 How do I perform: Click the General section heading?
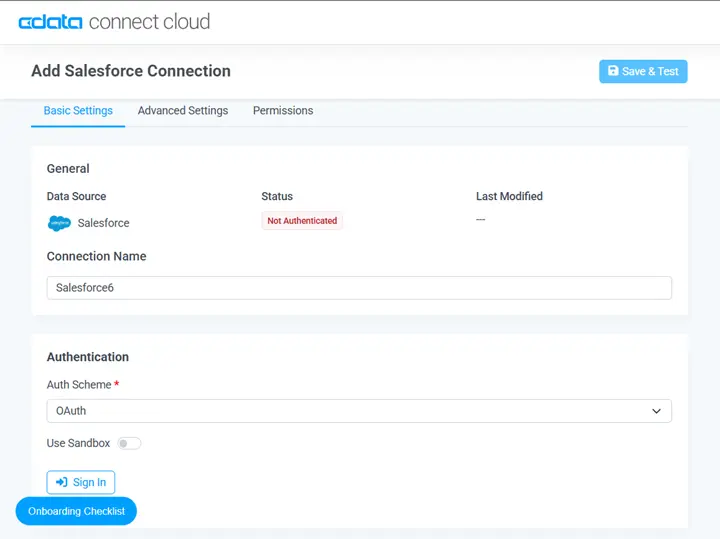point(68,168)
